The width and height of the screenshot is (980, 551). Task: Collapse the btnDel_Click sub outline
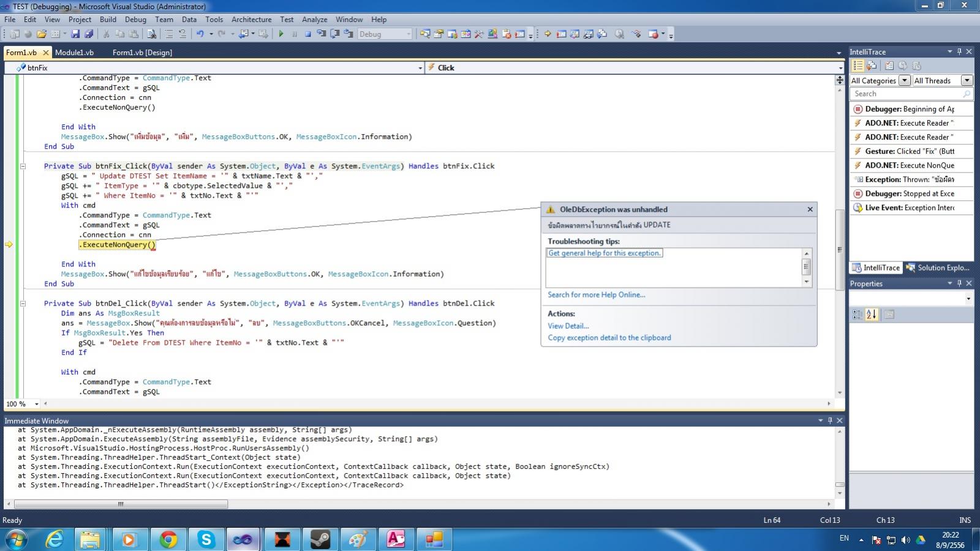[x=23, y=303]
